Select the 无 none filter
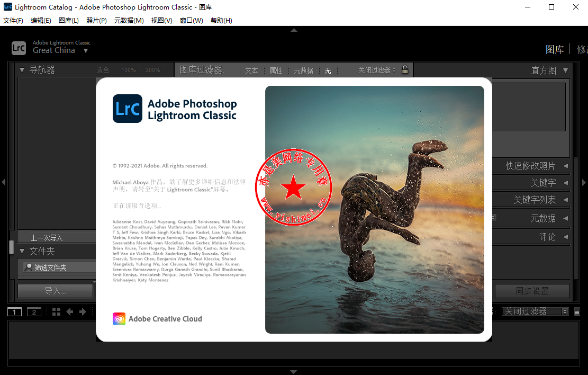The height and width of the screenshot is (375, 588). pyautogui.click(x=328, y=70)
